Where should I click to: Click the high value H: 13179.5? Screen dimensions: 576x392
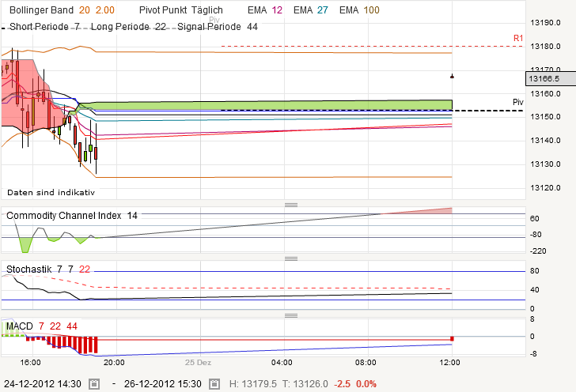point(252,384)
